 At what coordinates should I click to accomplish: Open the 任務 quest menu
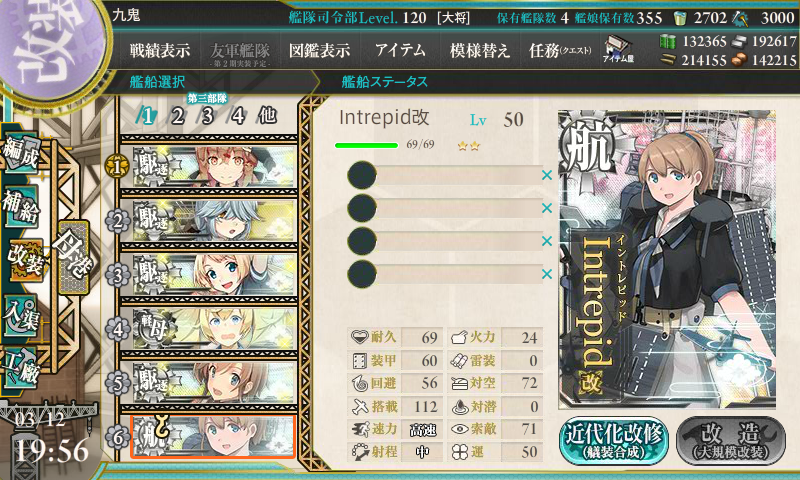pos(560,50)
